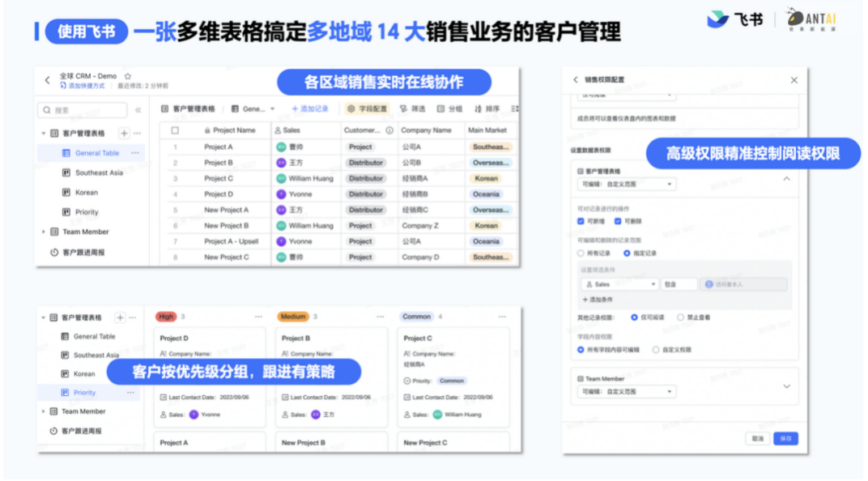Open ellipsis menu on General Table row
The width and height of the screenshot is (868, 481).
pyautogui.click(x=135, y=153)
